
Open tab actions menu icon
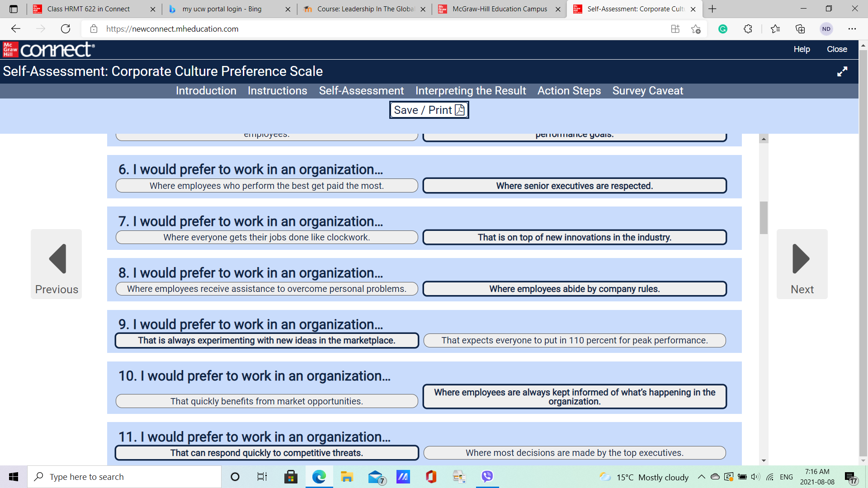tap(14, 9)
